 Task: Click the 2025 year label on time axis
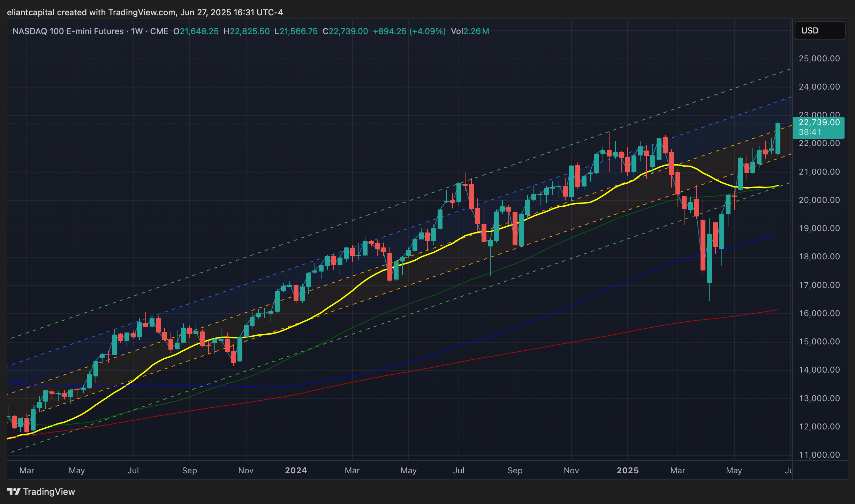tap(627, 471)
